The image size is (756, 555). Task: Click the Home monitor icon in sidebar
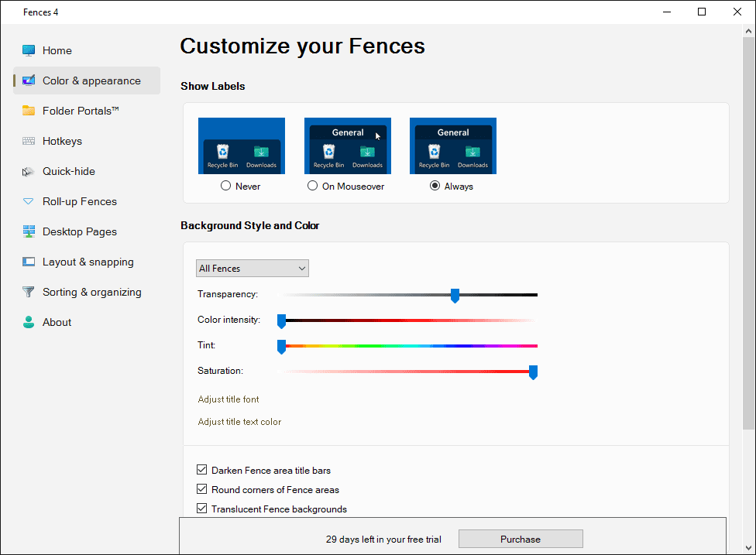coord(29,50)
